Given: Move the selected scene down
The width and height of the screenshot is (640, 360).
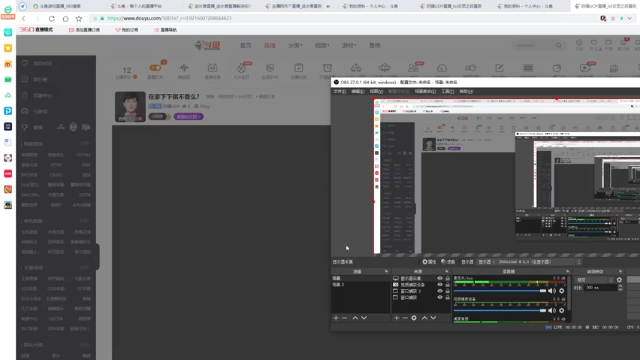Looking at the screenshot, I should 364,318.
